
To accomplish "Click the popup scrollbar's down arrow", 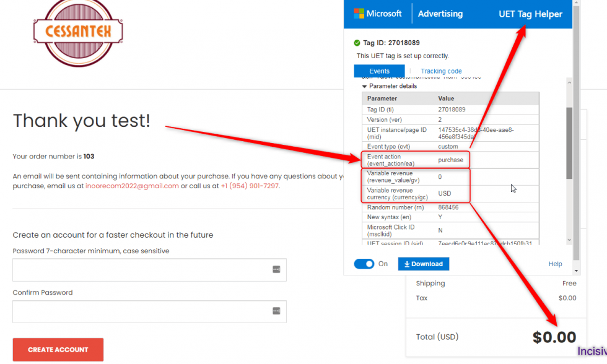I will 577,271.
